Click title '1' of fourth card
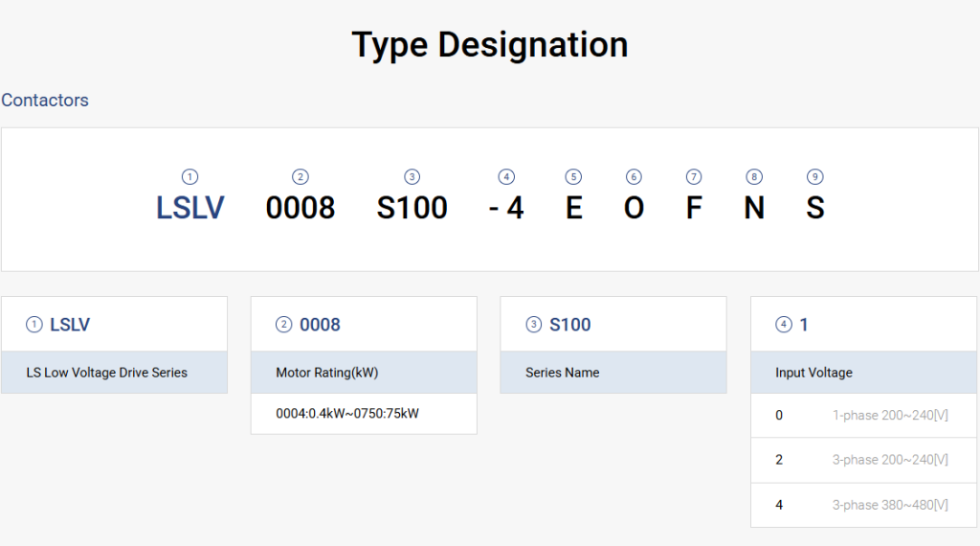The image size is (980, 546). click(x=804, y=325)
